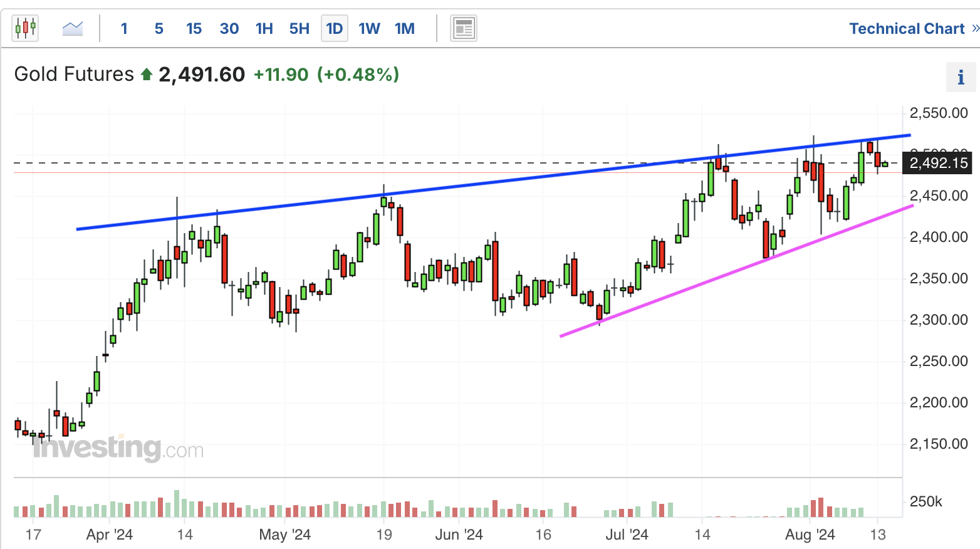Select the 1H timeframe
Screen dimensions: 980x549
[x=264, y=29]
